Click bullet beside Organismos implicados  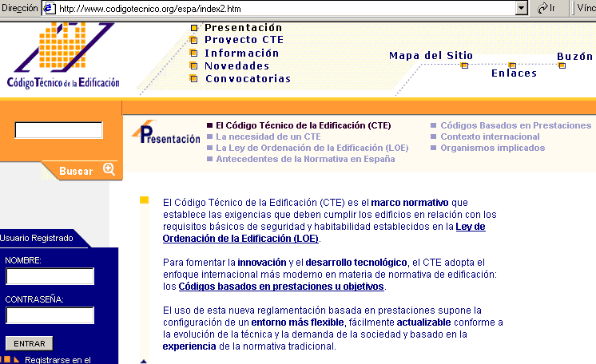click(433, 148)
